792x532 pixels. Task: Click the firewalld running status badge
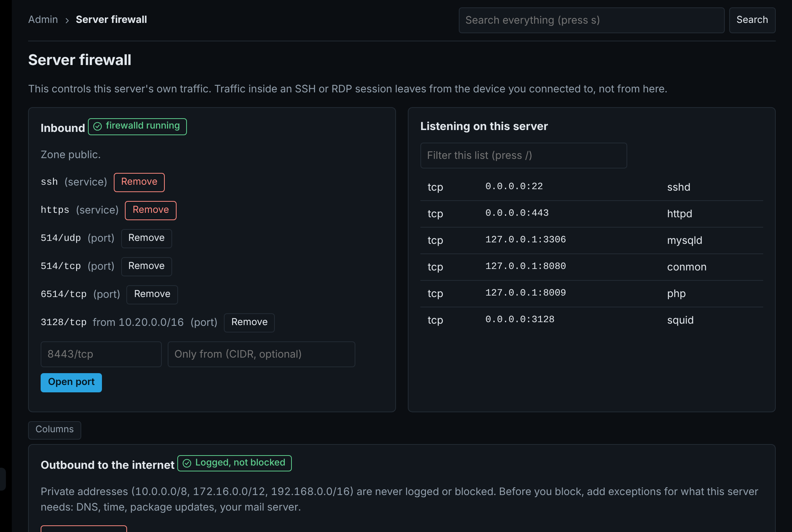click(x=137, y=126)
